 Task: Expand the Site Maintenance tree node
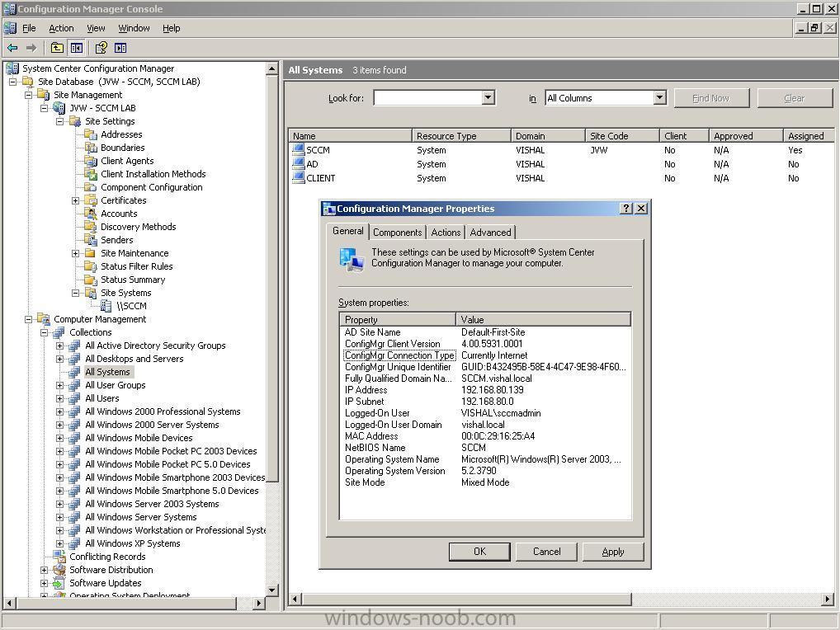(76, 253)
